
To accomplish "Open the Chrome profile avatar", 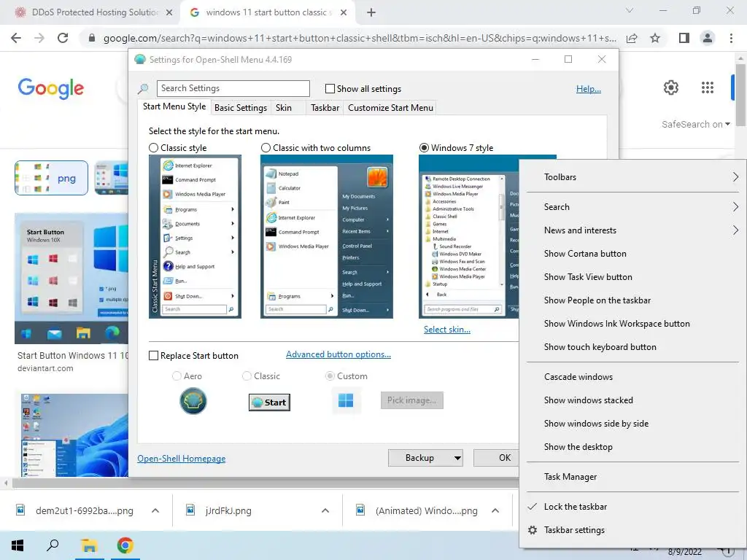I will [708, 38].
